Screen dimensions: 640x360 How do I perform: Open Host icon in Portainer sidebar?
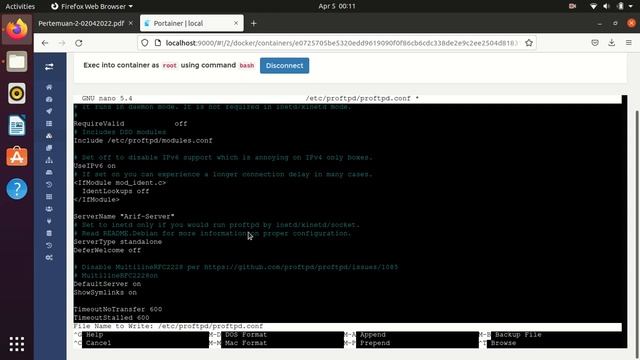pyautogui.click(x=49, y=197)
